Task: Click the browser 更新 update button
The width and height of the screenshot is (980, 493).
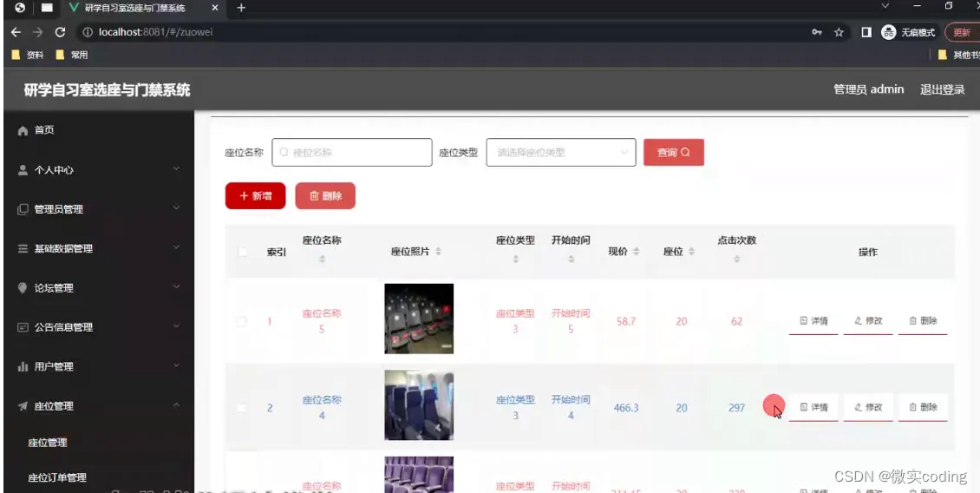Action: click(962, 32)
